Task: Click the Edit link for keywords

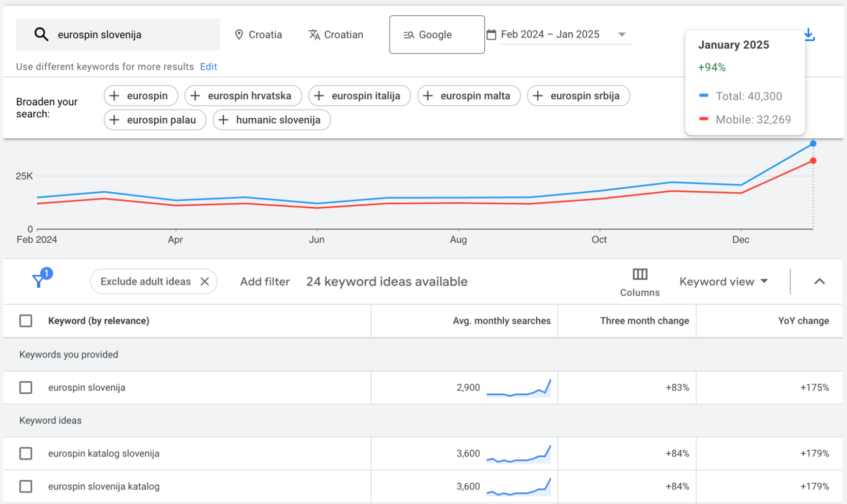Action: [x=208, y=66]
